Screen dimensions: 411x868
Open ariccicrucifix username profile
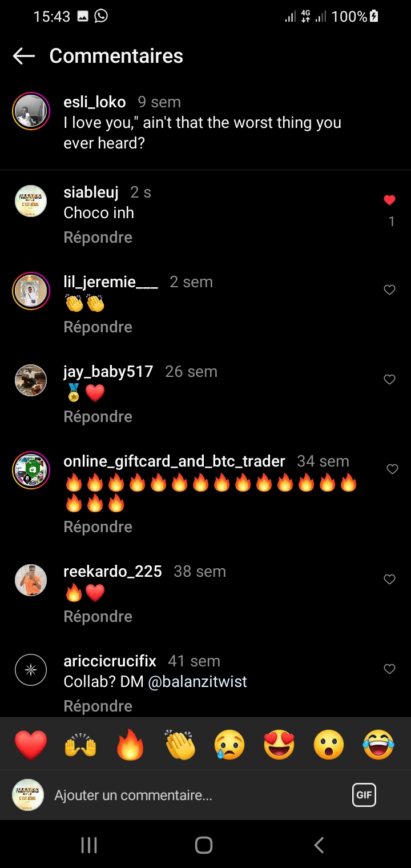tap(110, 661)
